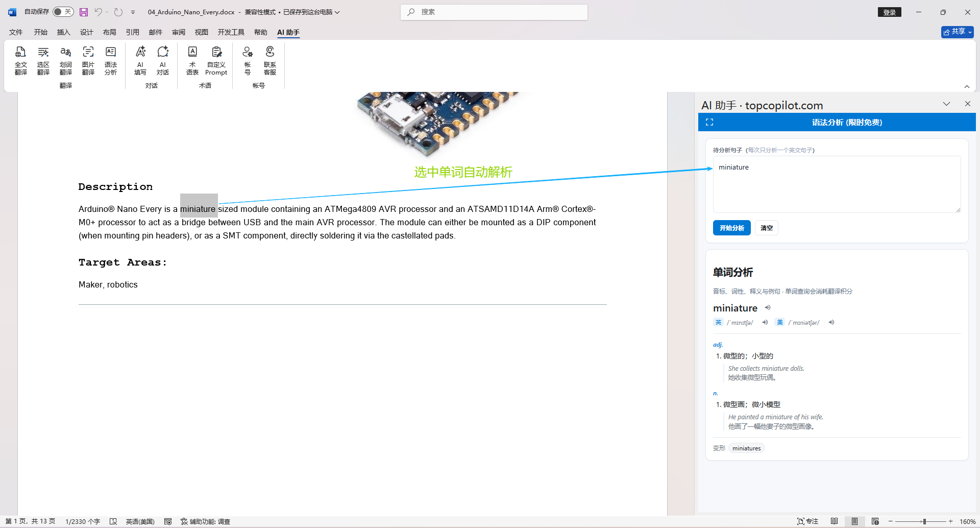Click the 选区翻译 selection translate icon
The height and width of the screenshot is (528, 980).
(43, 60)
